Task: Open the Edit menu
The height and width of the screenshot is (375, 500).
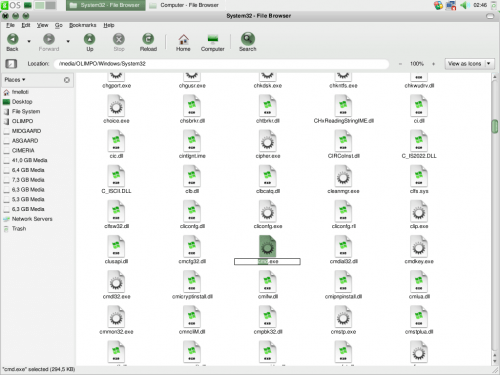Action: (26, 25)
